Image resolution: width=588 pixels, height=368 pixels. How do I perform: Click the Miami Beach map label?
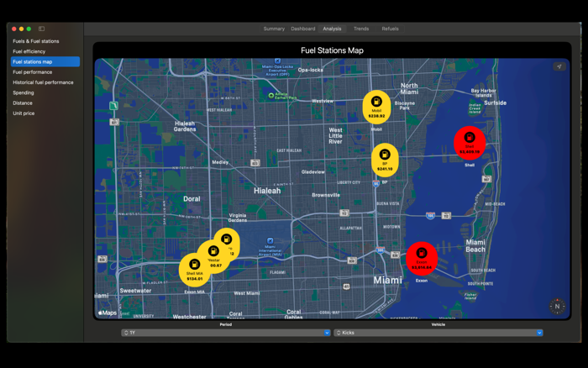click(x=475, y=245)
